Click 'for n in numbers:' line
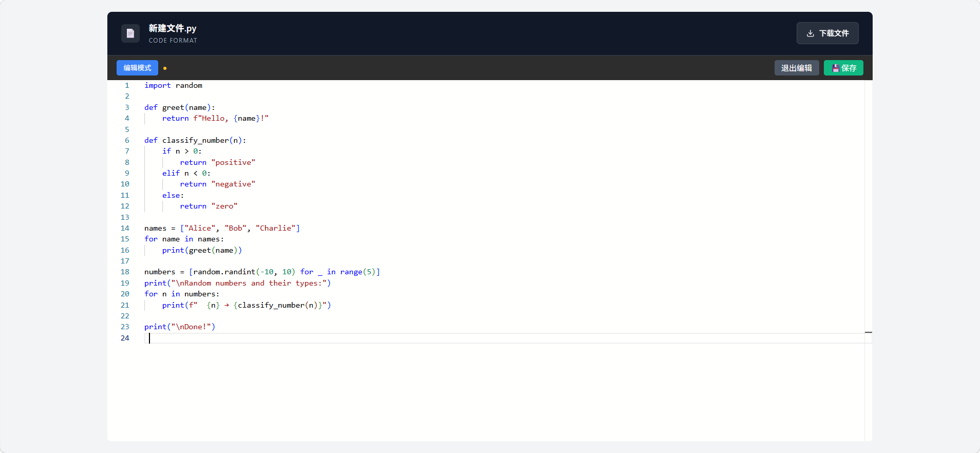The height and width of the screenshot is (453, 980). 182,294
